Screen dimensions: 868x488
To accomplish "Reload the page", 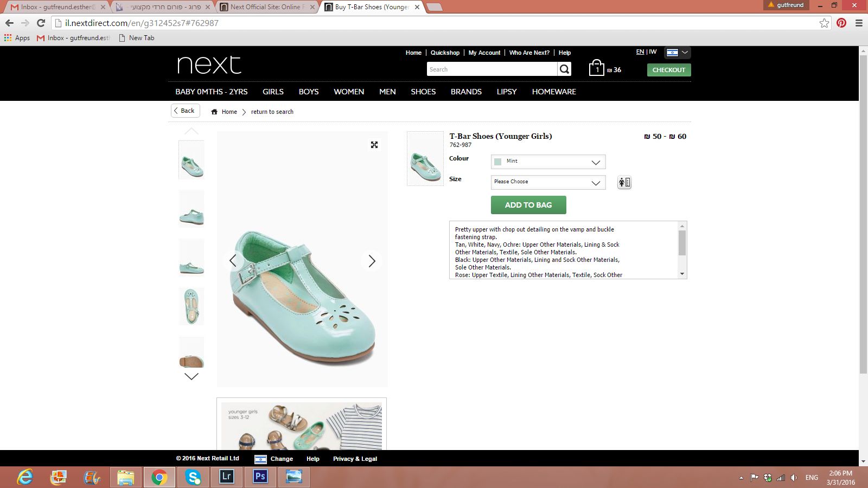I will tap(41, 23).
